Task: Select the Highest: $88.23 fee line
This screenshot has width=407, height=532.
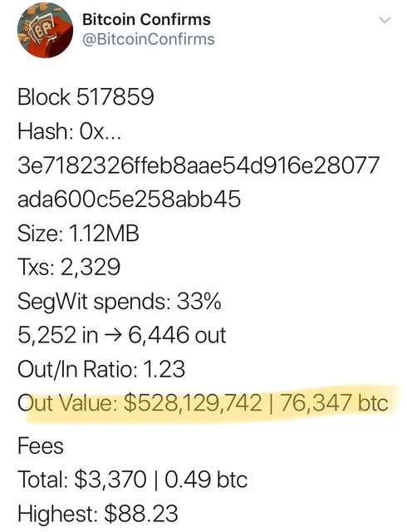Action: click(x=98, y=514)
